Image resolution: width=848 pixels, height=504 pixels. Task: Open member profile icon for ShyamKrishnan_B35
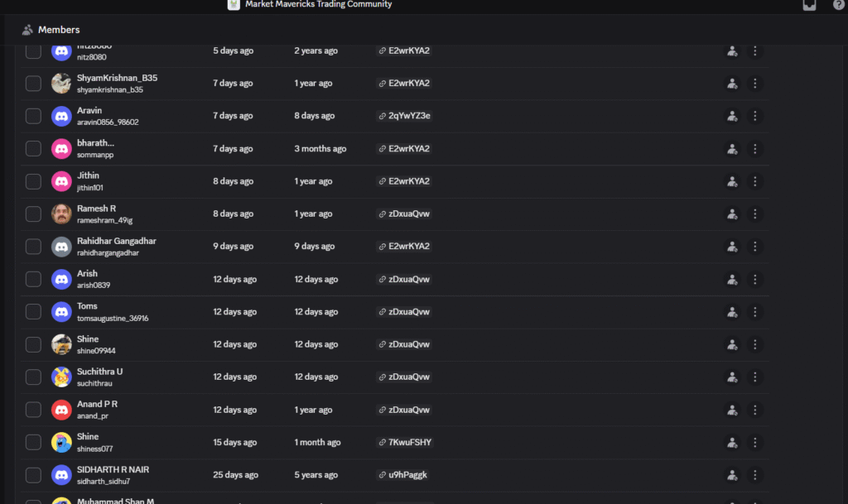732,84
